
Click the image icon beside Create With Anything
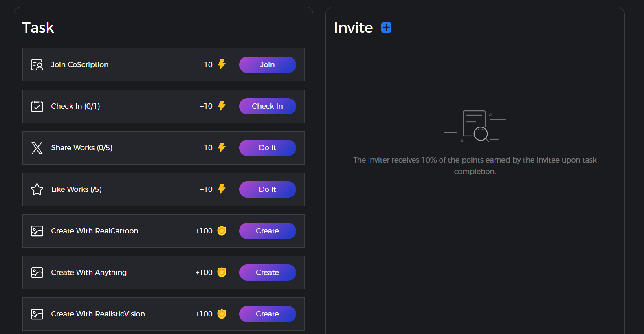point(37,272)
